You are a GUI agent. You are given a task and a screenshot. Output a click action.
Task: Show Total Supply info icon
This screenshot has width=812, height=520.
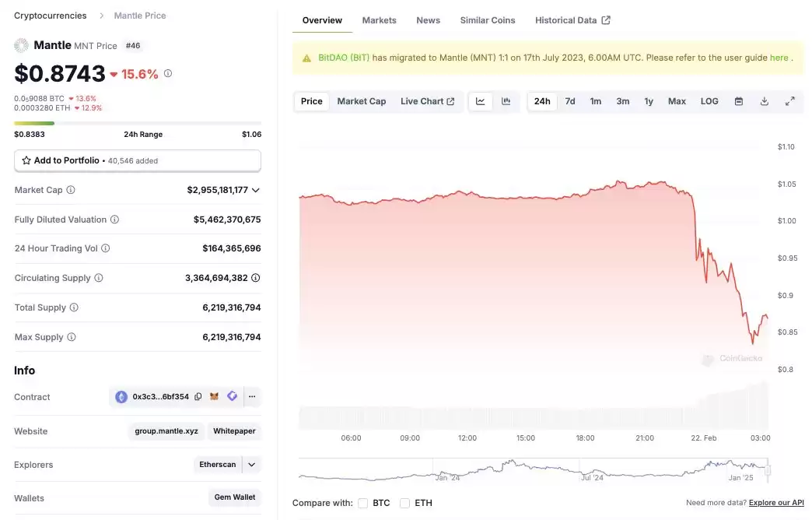[x=74, y=307]
